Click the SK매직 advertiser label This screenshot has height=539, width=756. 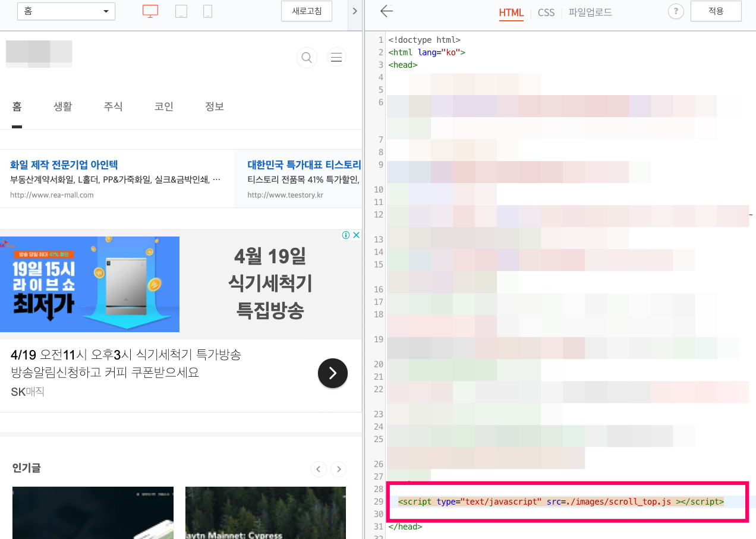(x=28, y=392)
